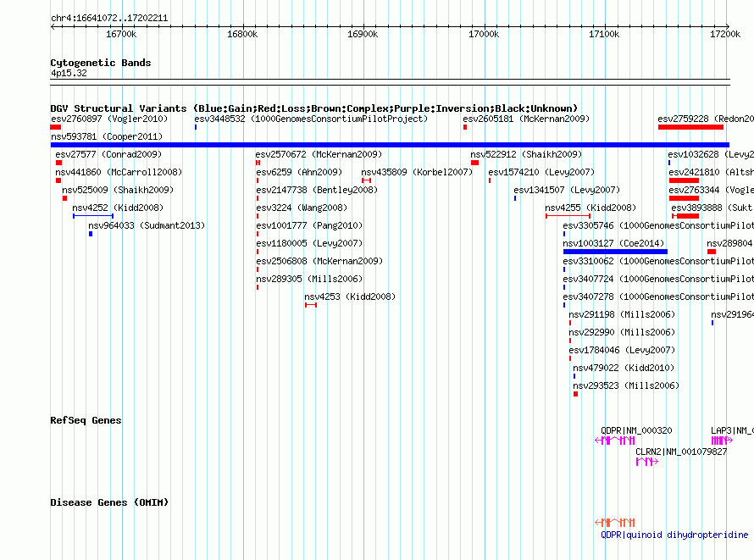Screen dimensions: 754x560
Task: Select the magenta LAP3 gene structure glyph
Action: [x=722, y=441]
